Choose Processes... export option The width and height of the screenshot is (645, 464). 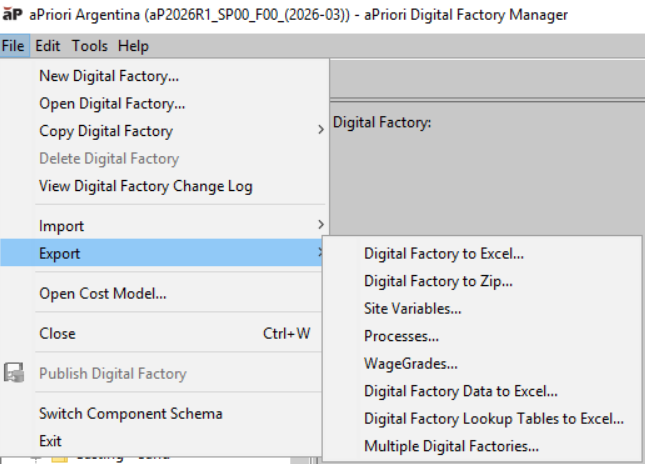click(x=482, y=336)
